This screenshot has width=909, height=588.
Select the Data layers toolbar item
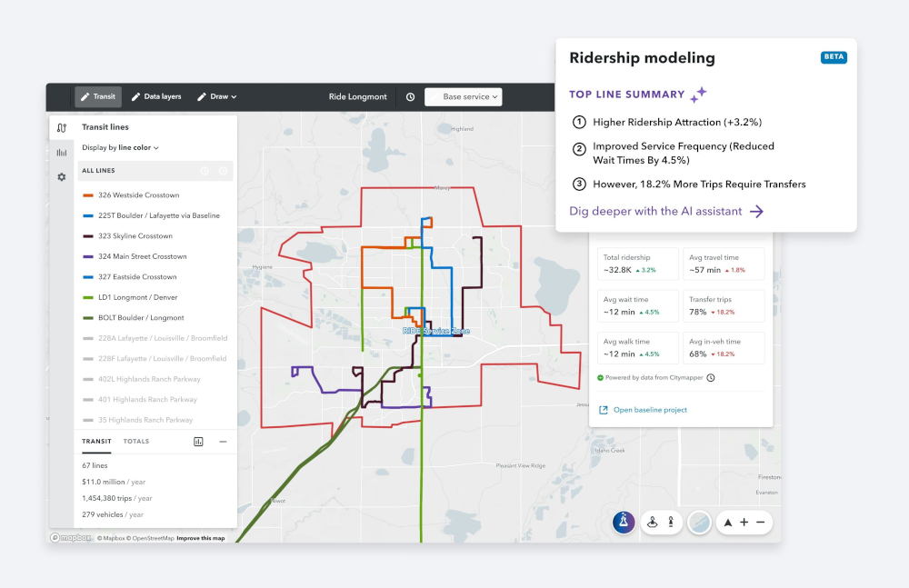click(155, 96)
